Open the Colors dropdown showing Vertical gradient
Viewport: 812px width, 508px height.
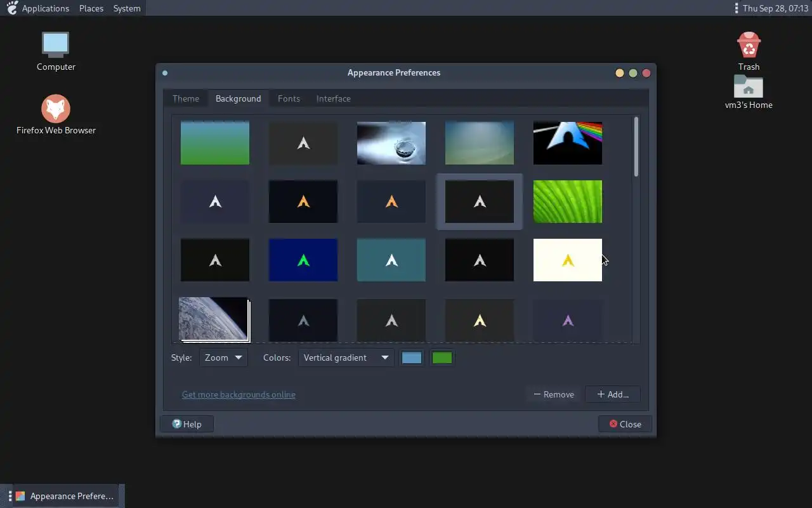tap(346, 358)
